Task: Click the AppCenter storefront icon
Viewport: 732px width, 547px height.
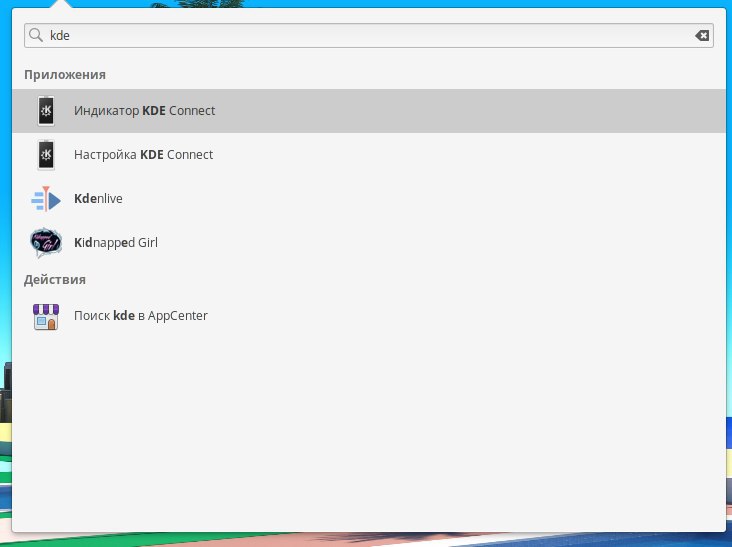Action: [46, 316]
